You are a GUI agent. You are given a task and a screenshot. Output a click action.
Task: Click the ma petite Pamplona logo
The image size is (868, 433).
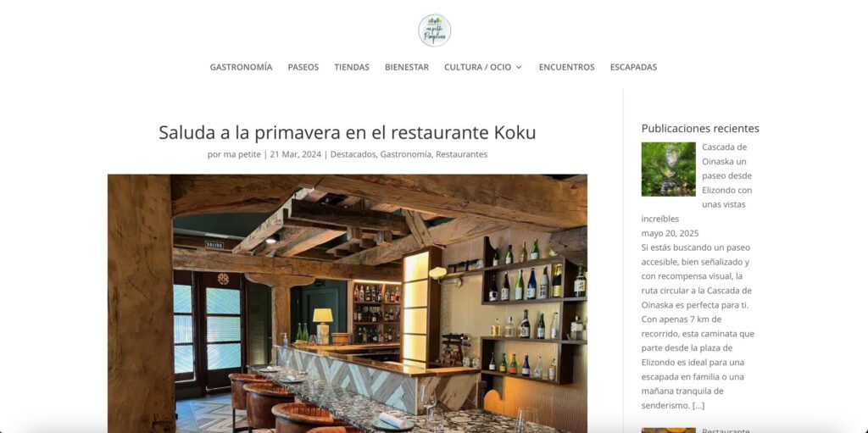point(435,31)
